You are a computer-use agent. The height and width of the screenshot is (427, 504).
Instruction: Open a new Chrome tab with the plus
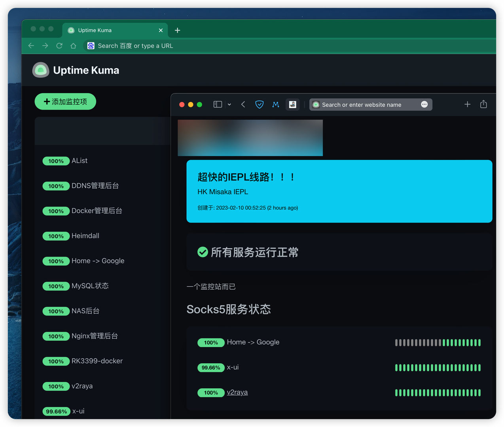pos(177,30)
